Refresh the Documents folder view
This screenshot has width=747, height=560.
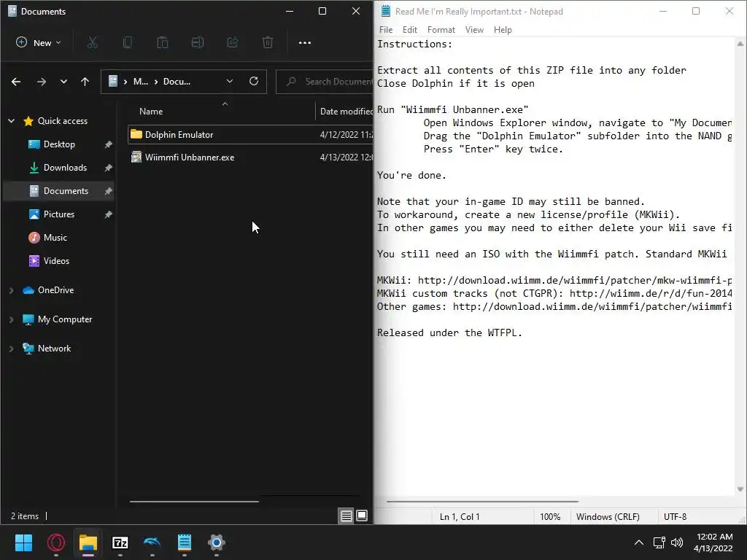point(254,81)
